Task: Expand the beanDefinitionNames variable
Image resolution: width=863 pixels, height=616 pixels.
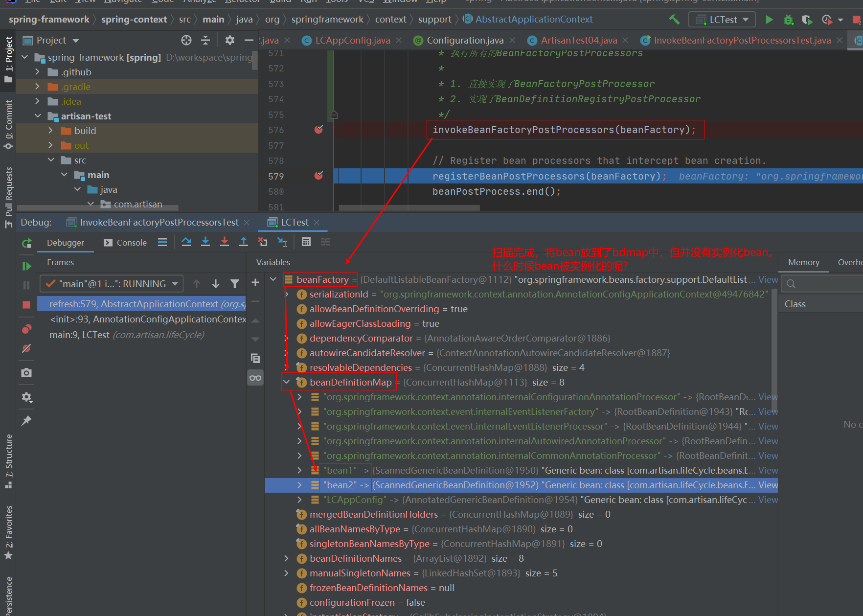Action: click(x=287, y=558)
